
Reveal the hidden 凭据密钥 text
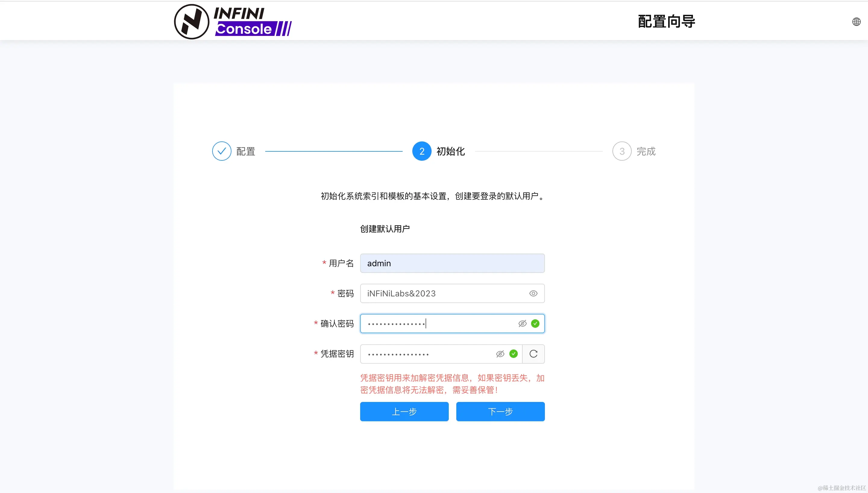pyautogui.click(x=500, y=354)
